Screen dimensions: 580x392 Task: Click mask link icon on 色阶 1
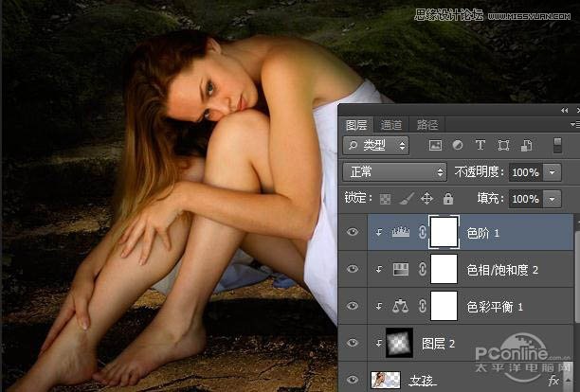click(x=423, y=232)
